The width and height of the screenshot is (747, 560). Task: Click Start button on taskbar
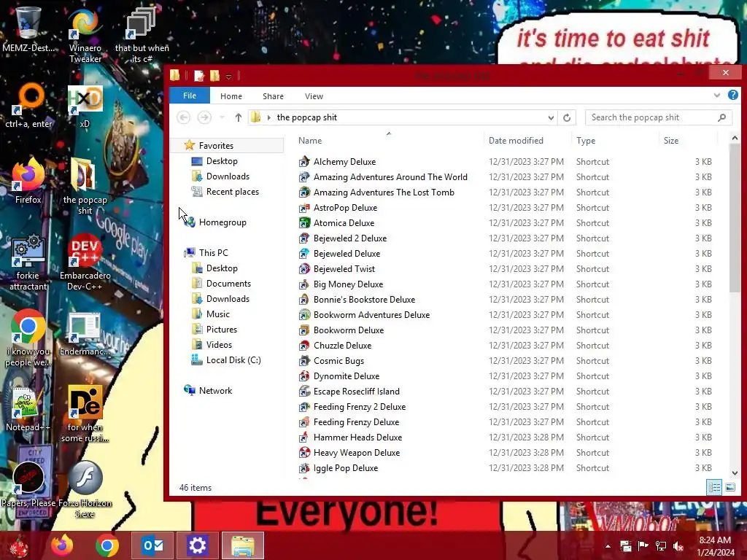tap(19, 545)
